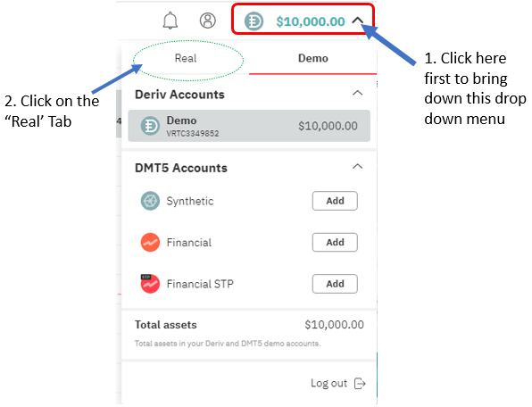Open the account settings profile icon
Image resolution: width=532 pixels, height=407 pixels.
(208, 21)
